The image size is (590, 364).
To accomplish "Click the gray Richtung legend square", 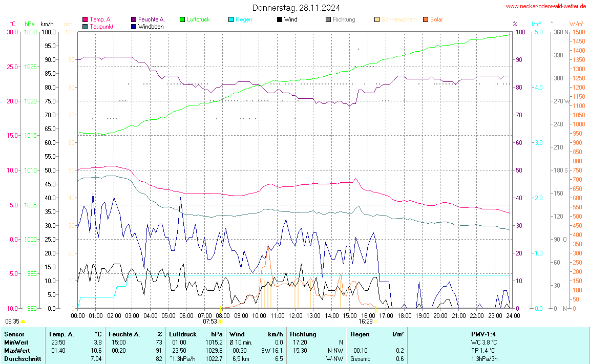I will click(x=328, y=19).
